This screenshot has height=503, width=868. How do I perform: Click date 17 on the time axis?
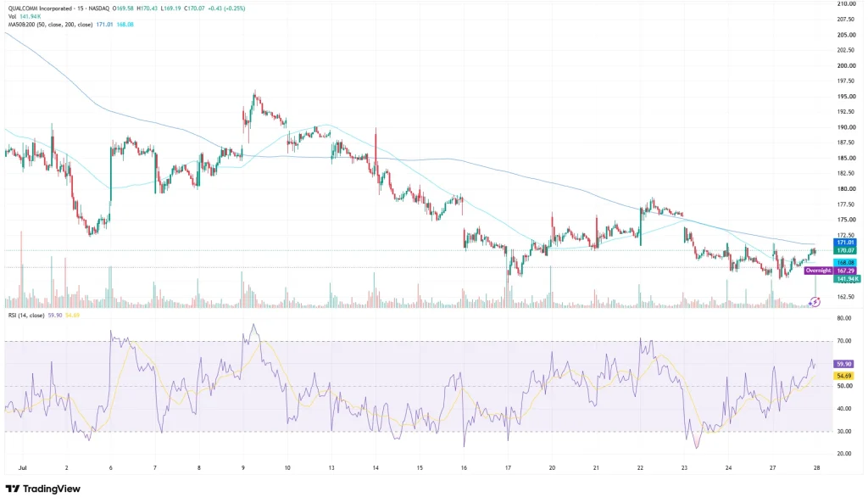tap(508, 467)
